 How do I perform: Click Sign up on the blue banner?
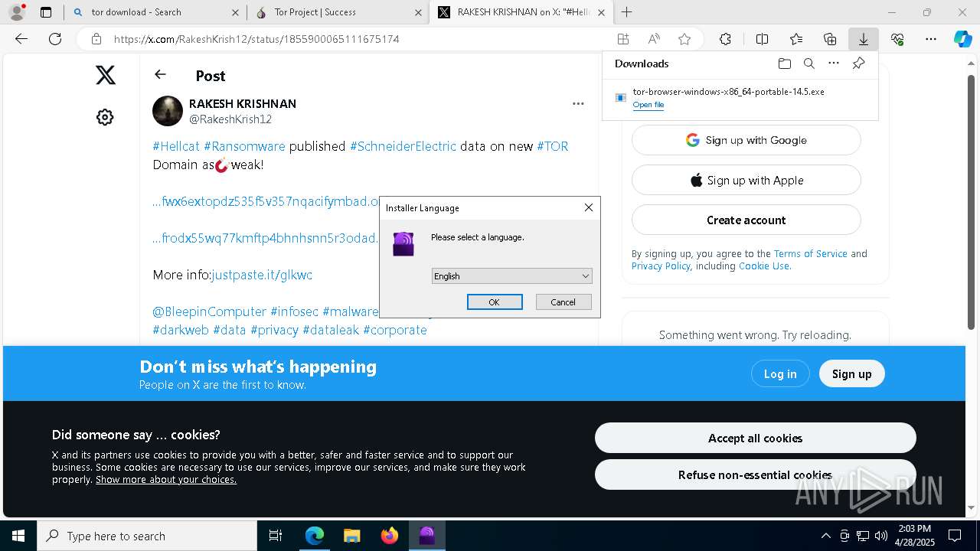[x=851, y=373]
